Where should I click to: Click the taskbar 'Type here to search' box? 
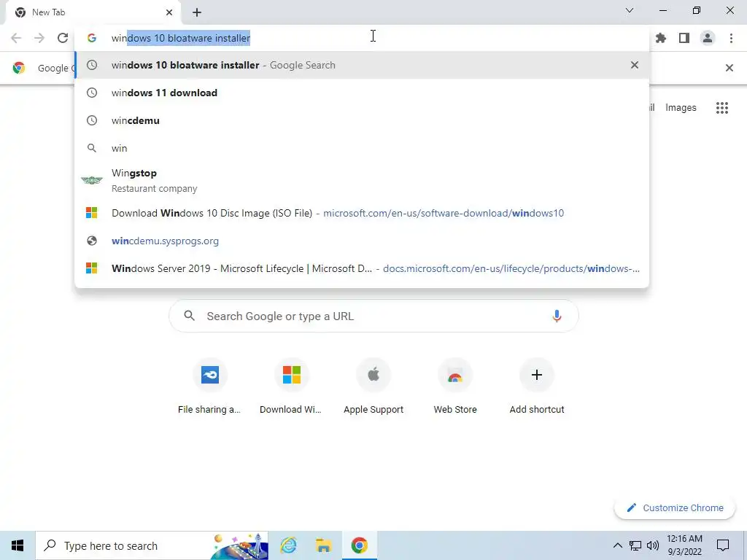152,545
